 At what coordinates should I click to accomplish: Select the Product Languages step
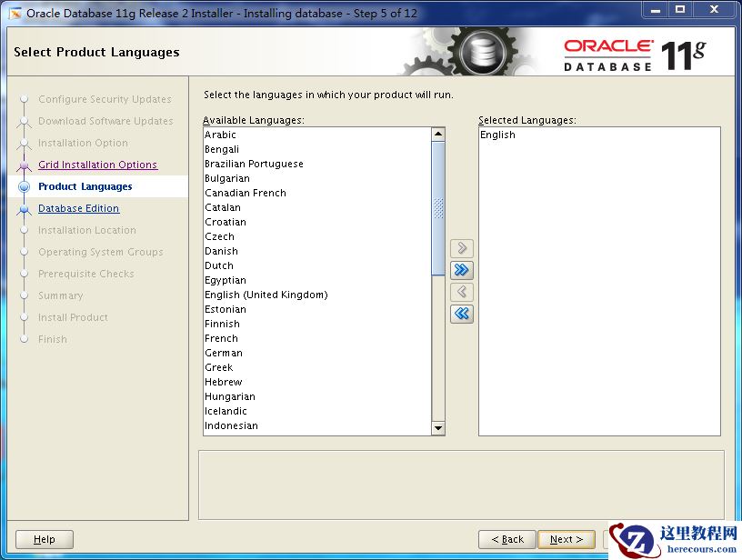[x=85, y=186]
